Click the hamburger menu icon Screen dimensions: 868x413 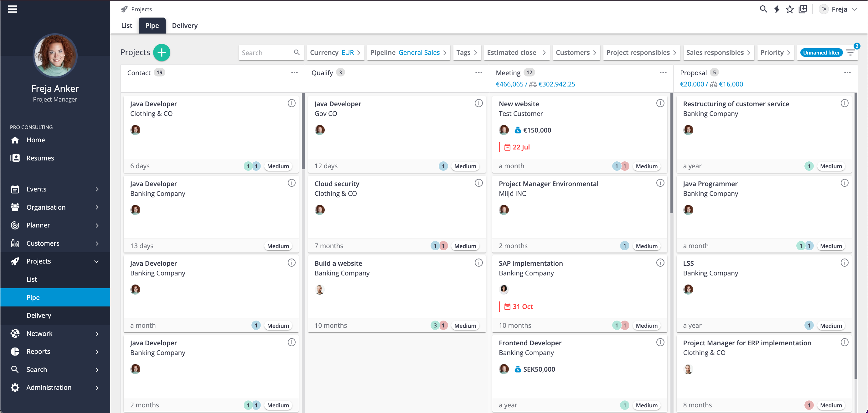13,9
